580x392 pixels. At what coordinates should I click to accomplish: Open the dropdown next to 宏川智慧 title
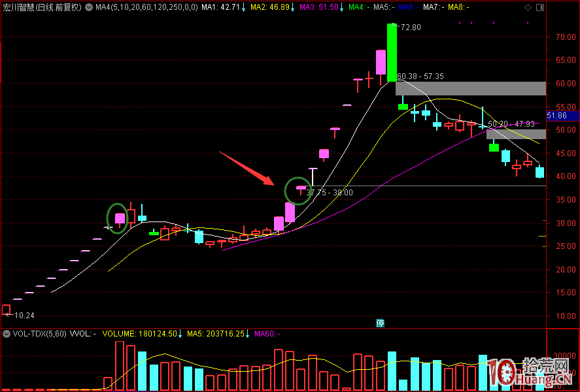click(89, 7)
